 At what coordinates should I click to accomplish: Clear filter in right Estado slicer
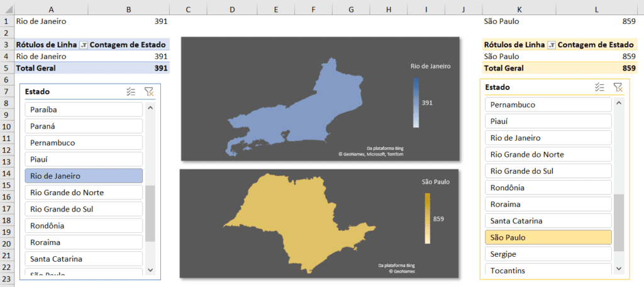(x=618, y=87)
